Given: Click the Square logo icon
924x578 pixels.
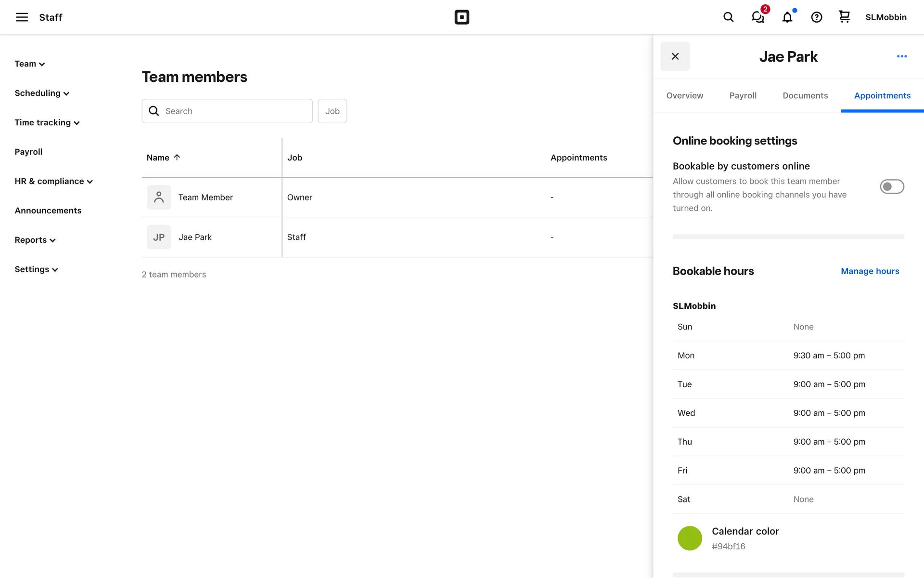Looking at the screenshot, I should coord(462,17).
